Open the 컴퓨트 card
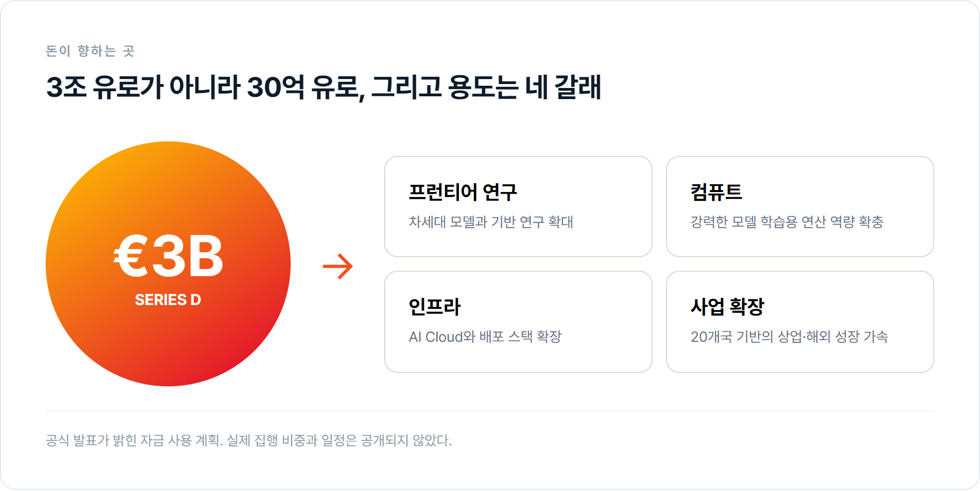This screenshot has width=980, height=491. 800,207
